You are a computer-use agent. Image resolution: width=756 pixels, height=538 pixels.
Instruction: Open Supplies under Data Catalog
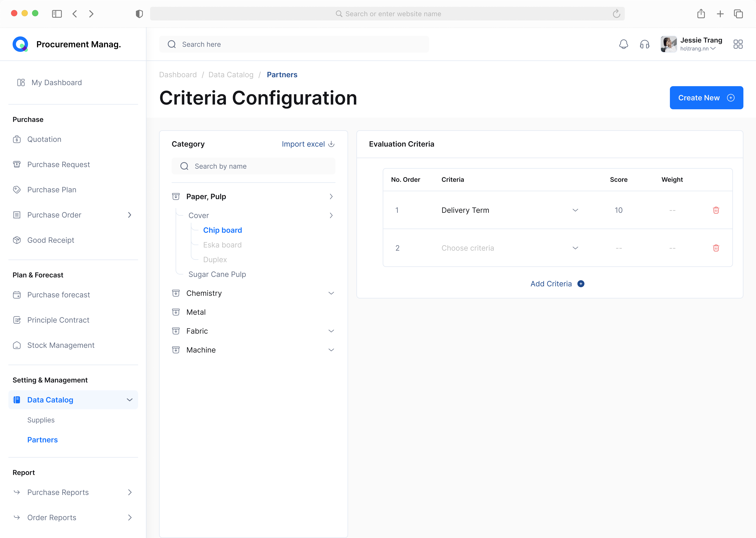(41, 420)
